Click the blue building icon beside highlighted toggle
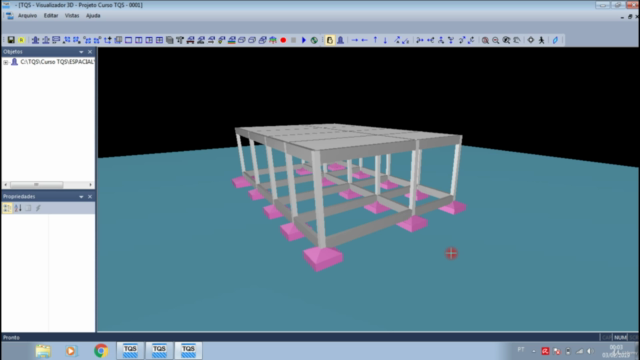This screenshot has width=640, height=360. pos(340,40)
